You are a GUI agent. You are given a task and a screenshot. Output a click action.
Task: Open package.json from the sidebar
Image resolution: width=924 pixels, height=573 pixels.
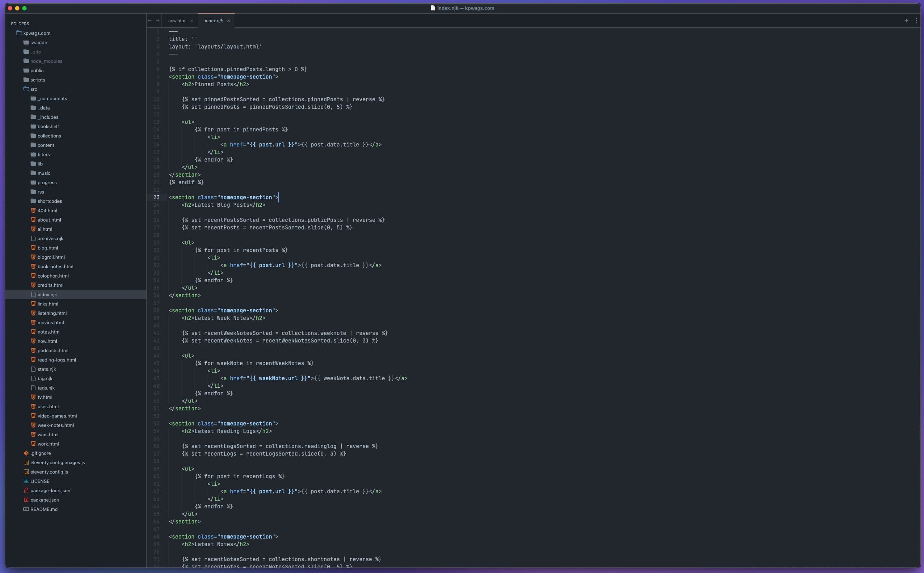46,499
